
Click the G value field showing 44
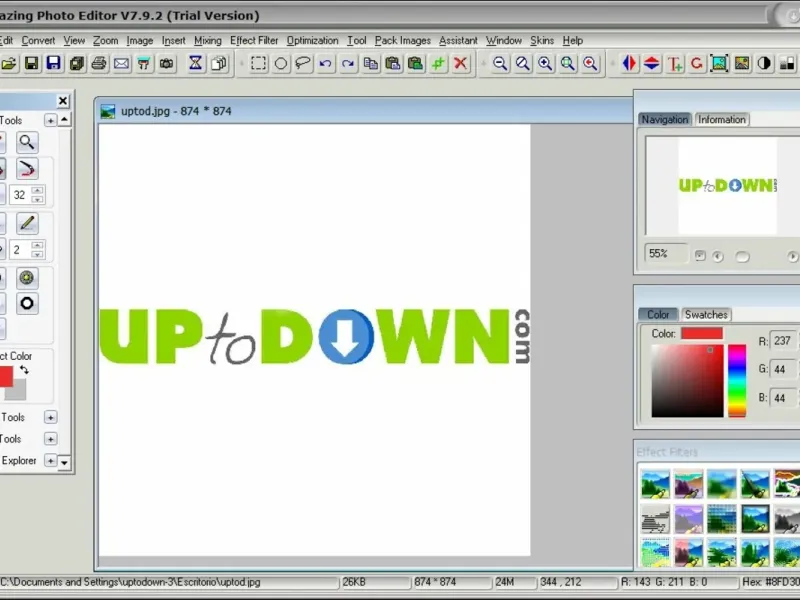(x=783, y=369)
